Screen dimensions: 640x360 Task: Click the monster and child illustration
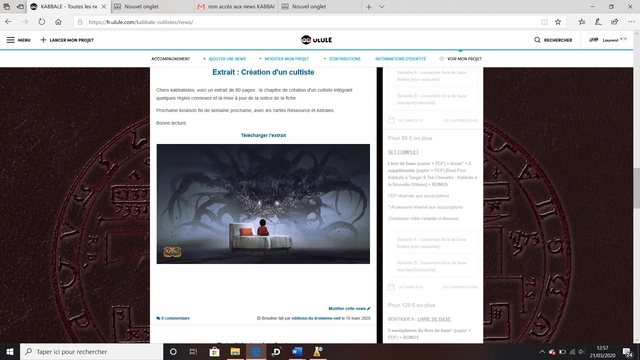pos(263,204)
